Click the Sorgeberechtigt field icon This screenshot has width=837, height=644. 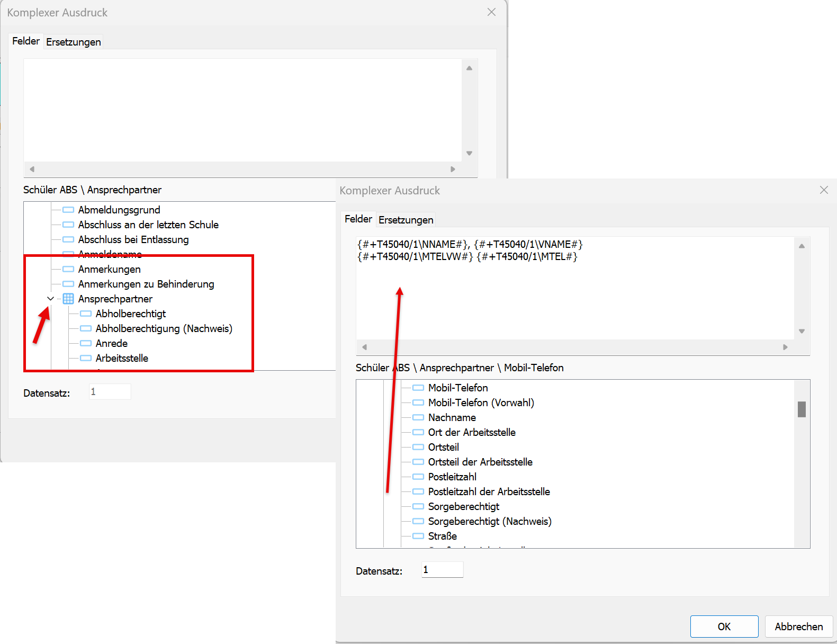418,506
